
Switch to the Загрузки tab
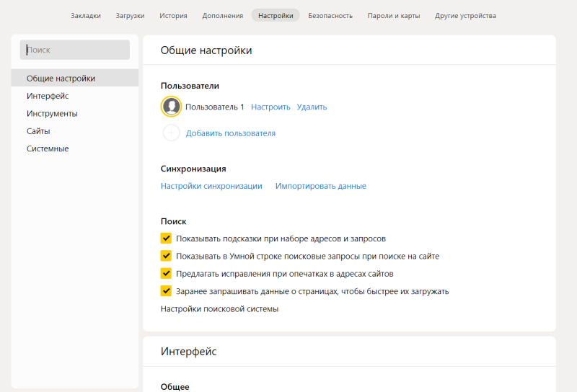click(130, 15)
